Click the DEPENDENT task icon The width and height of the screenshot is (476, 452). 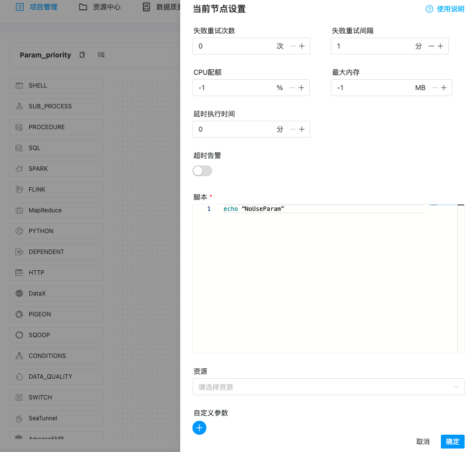coord(19,252)
